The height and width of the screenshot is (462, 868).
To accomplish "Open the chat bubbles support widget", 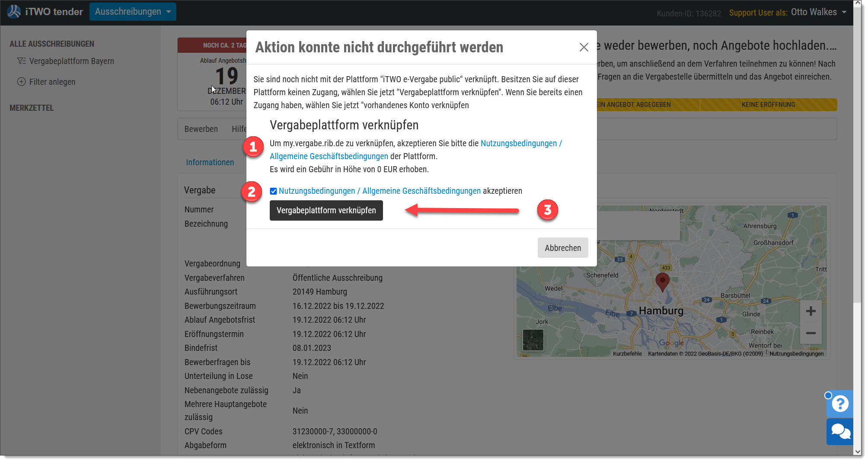I will [840, 432].
